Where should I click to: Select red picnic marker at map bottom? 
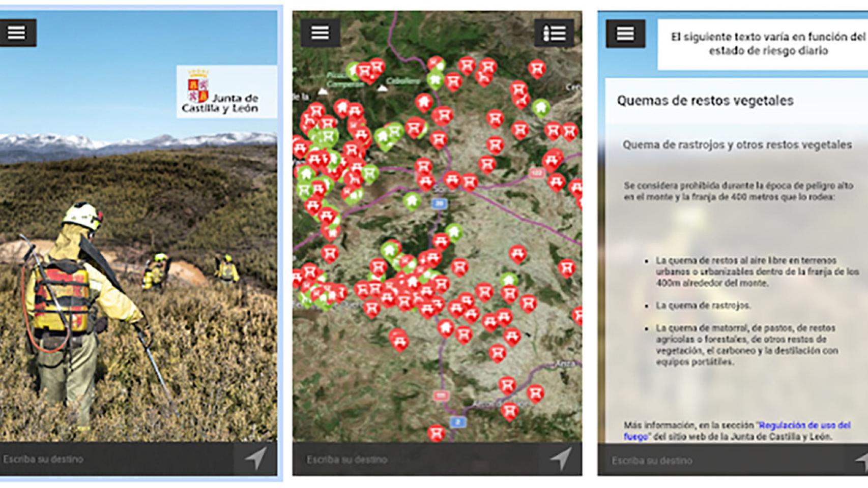[436, 433]
